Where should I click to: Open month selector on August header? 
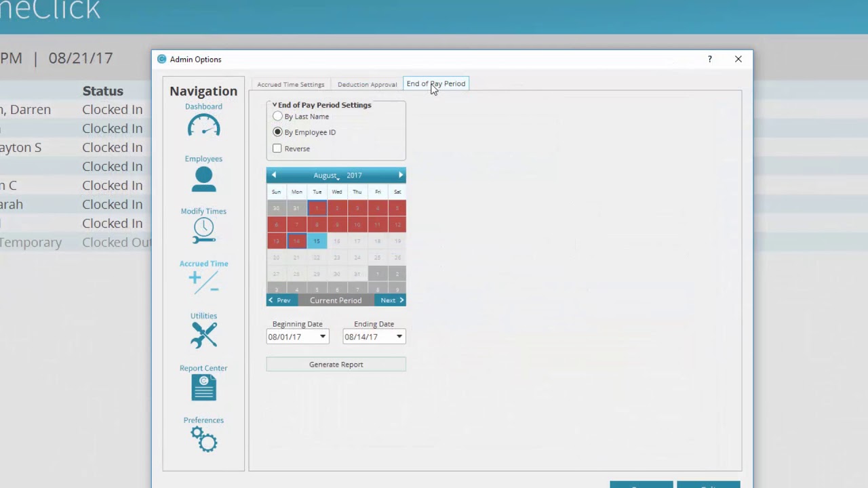coord(325,176)
